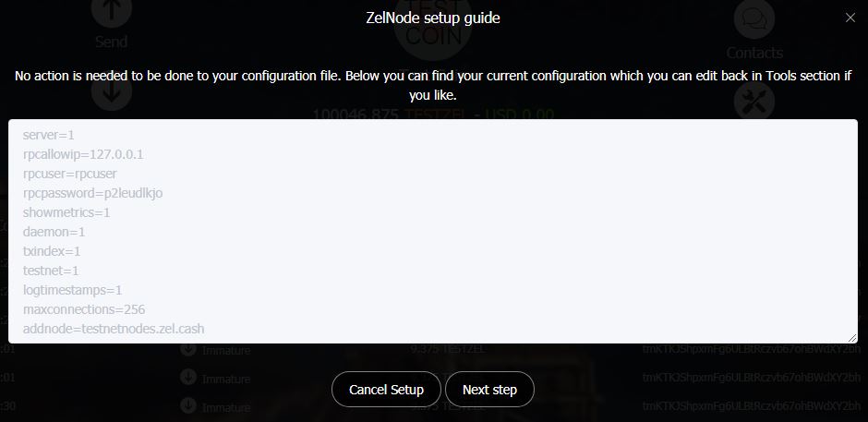Viewport: 868px width, 422px height.
Task: Click the Send label text
Action: [111, 42]
